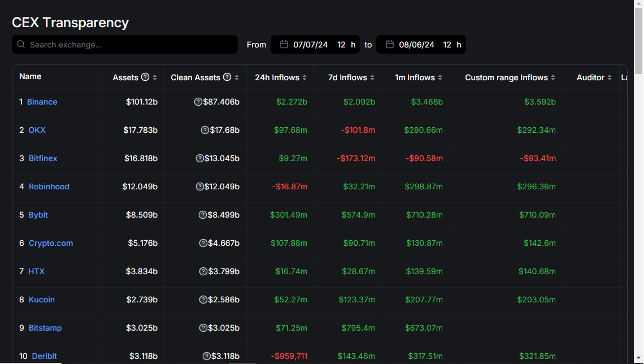Image resolution: width=644 pixels, height=364 pixels.
Task: Sort by 24h Inflows column
Action: pyautogui.click(x=304, y=77)
